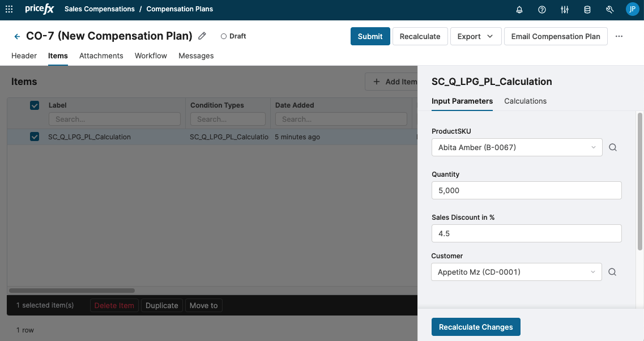
Task: Switch to the Calculations tab
Action: click(x=525, y=101)
